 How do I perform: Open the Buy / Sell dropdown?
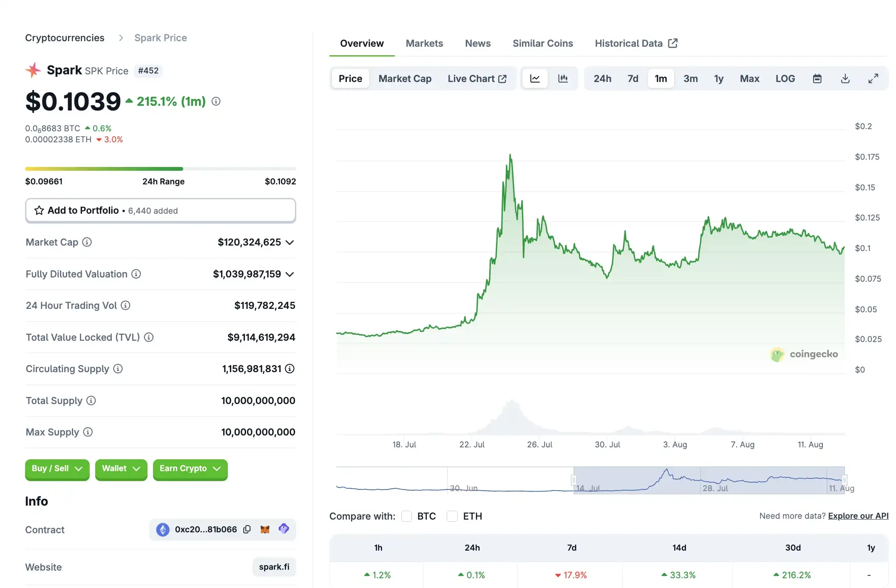point(57,469)
